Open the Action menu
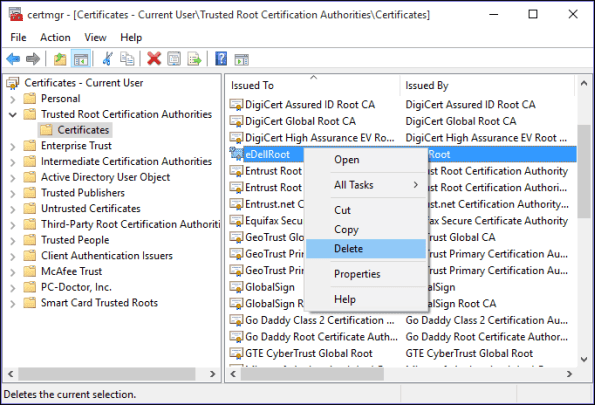The image size is (595, 405). click(55, 38)
